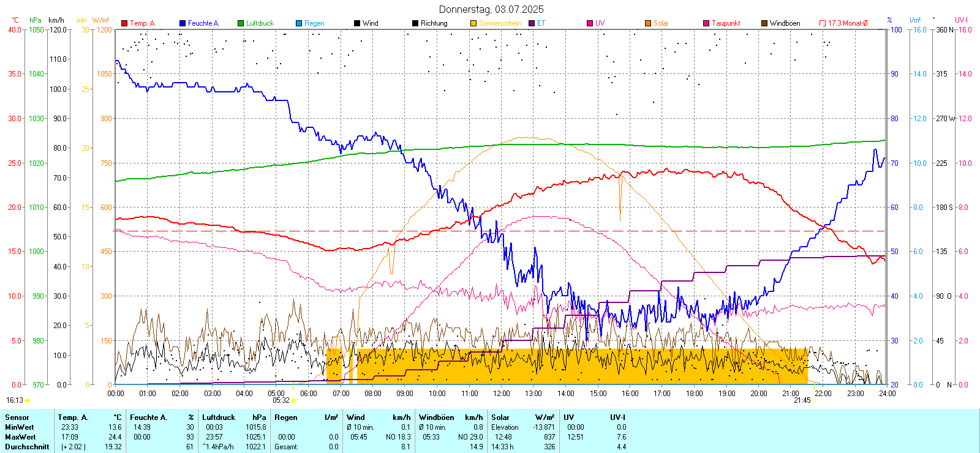Click the Wind legend label
The image size is (980, 453).
point(371,23)
